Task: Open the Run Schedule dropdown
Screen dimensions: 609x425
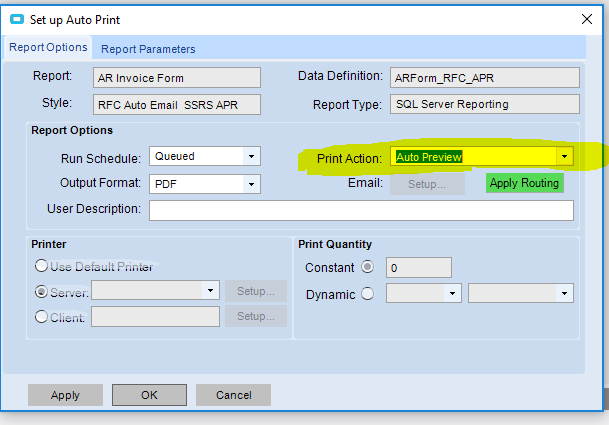Action: 252,156
